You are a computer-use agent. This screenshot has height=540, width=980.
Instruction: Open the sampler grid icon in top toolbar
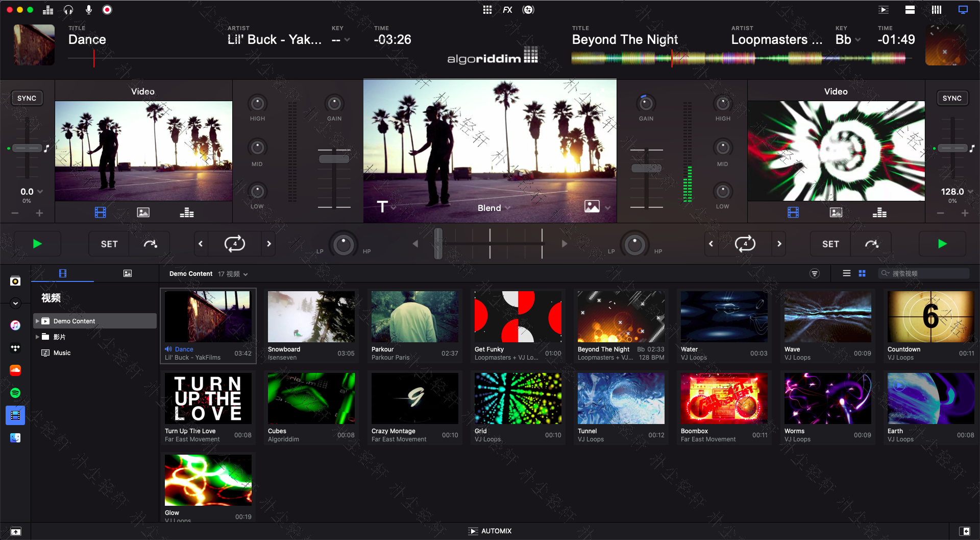(x=487, y=9)
